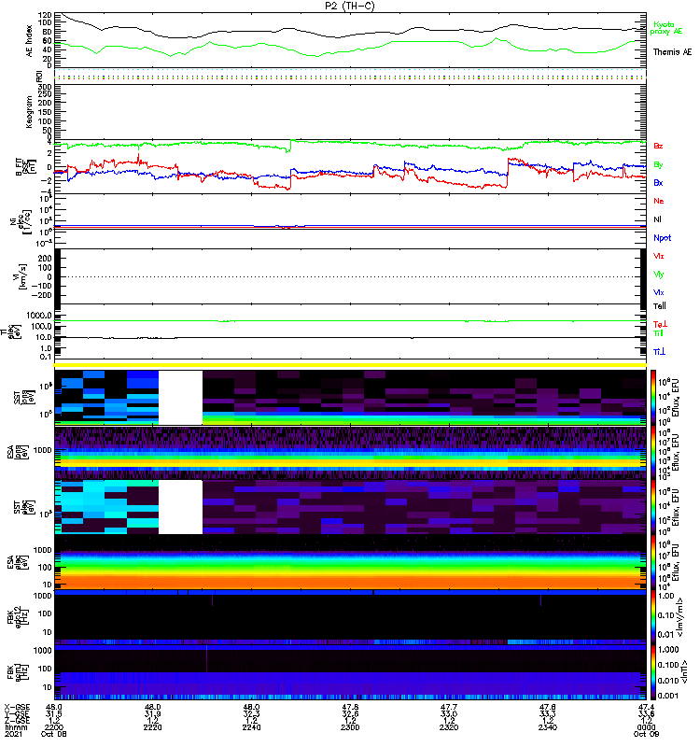Click the "<|mV/m|>" color bar unit label
700x747 pixels.
(x=681, y=617)
